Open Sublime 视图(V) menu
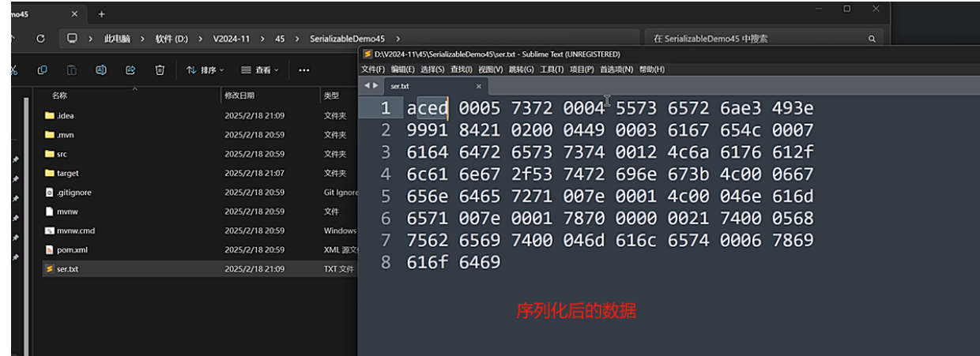 (x=490, y=69)
